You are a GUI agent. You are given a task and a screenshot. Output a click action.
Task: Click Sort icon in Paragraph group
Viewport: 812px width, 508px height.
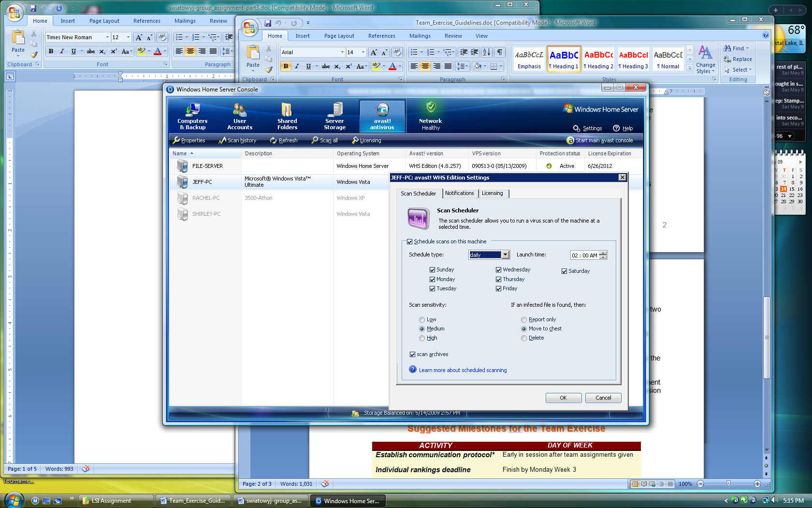click(x=487, y=52)
